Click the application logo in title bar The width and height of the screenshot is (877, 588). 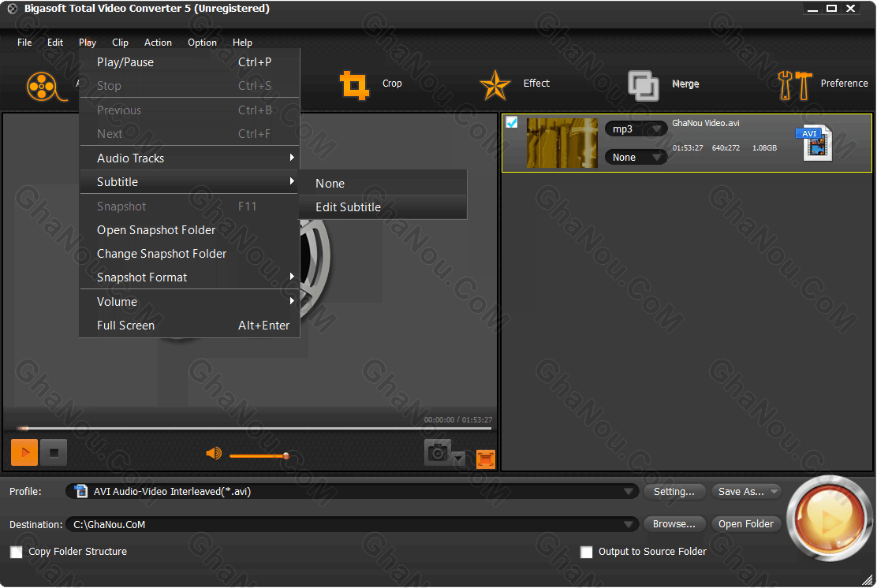point(12,9)
